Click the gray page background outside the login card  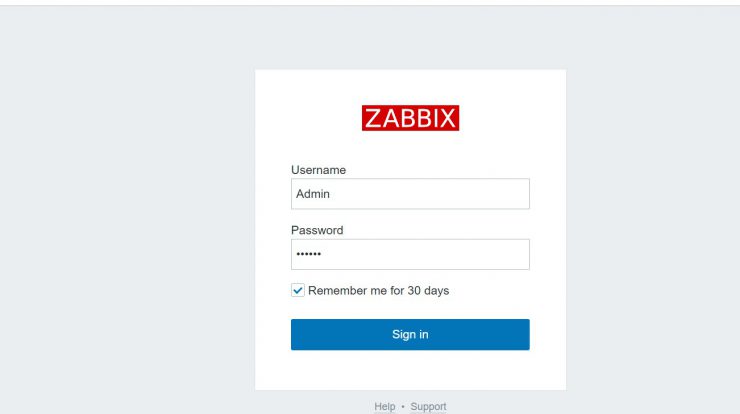[x=127, y=212]
